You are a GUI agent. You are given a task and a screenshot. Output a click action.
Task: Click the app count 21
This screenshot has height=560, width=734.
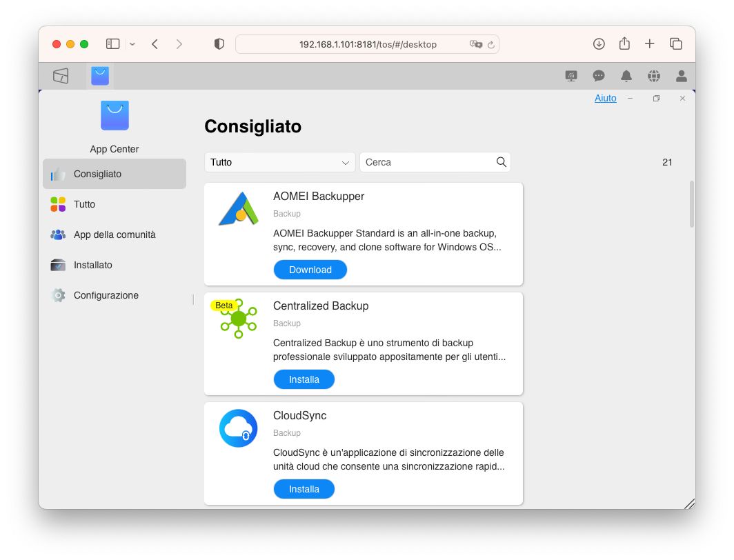(667, 162)
